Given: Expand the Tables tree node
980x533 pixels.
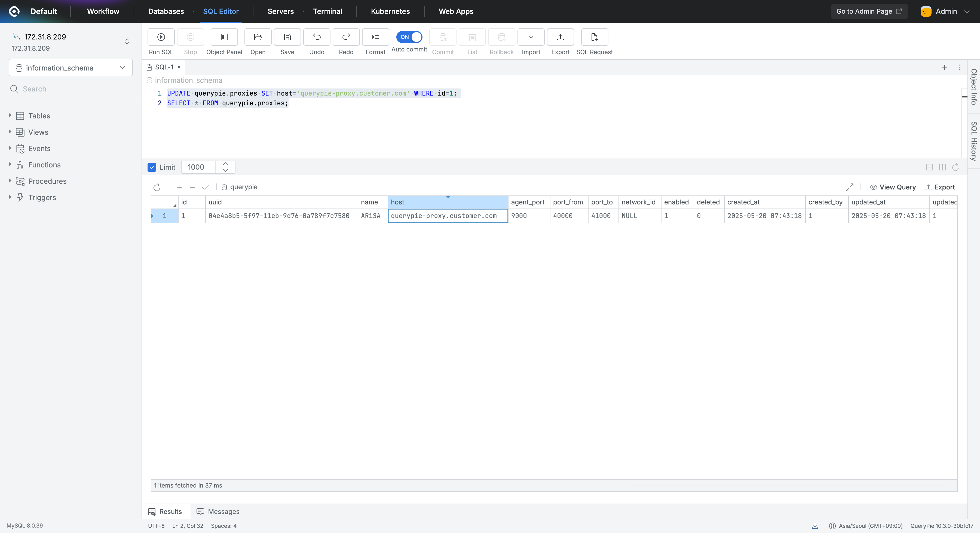Looking at the screenshot, I should tap(10, 115).
